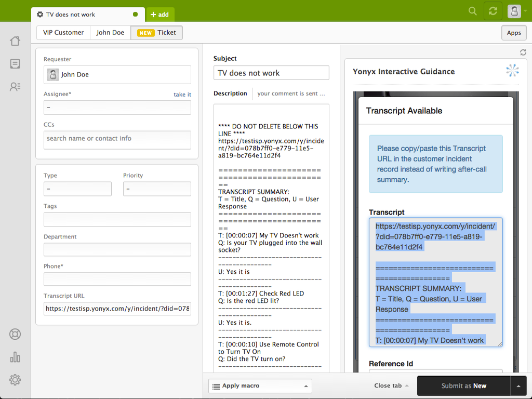Click the search magnifier icon

(x=472, y=11)
